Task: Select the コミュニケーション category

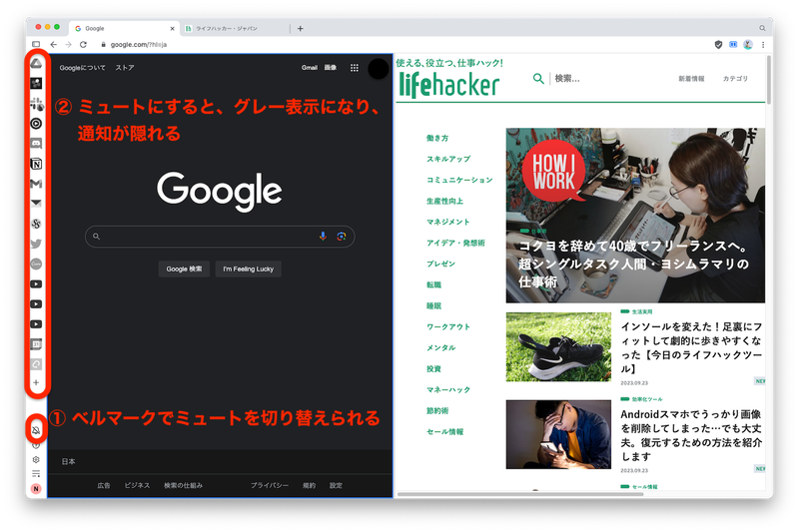Action: tap(459, 180)
